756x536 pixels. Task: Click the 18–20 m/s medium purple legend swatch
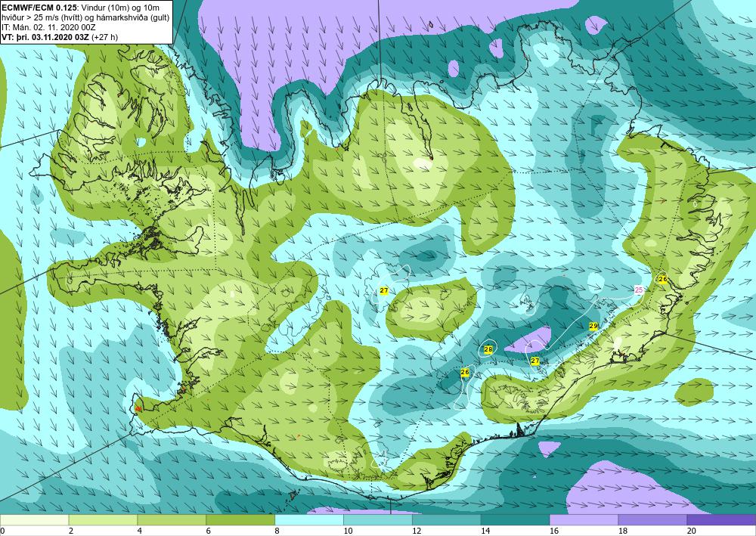(652, 520)
